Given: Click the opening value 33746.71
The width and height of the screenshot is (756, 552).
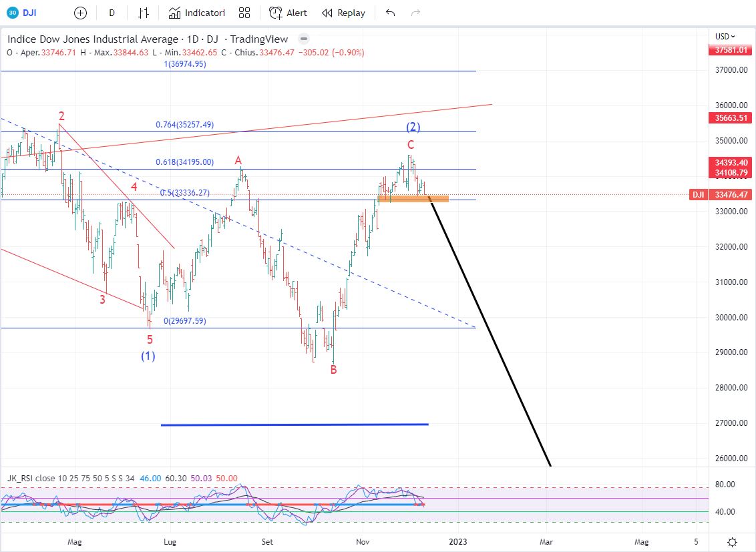Looking at the screenshot, I should 59,53.
